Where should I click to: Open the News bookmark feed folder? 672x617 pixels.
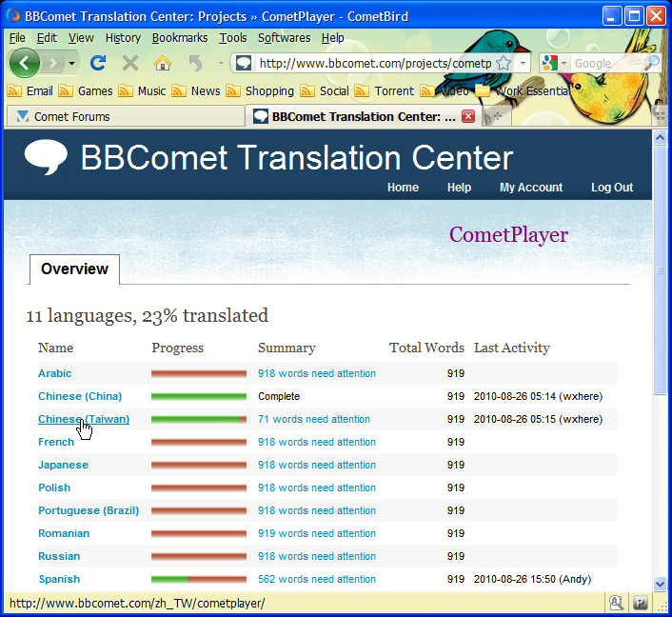click(196, 90)
